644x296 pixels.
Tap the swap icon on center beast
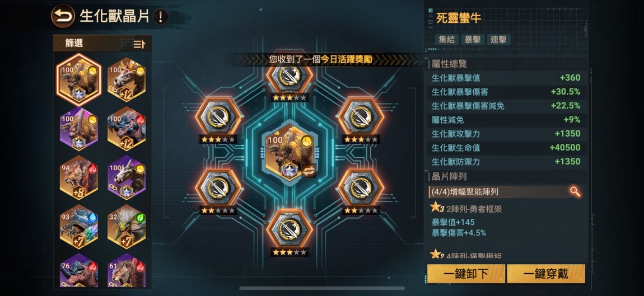[309, 170]
